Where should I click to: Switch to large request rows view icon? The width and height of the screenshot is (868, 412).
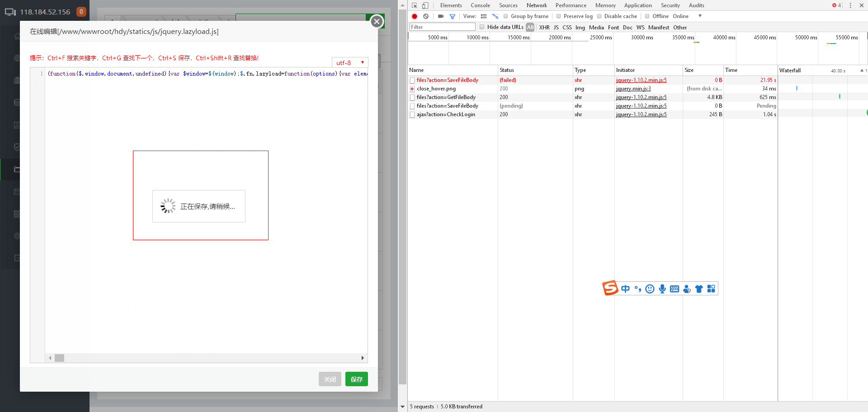pos(484,16)
